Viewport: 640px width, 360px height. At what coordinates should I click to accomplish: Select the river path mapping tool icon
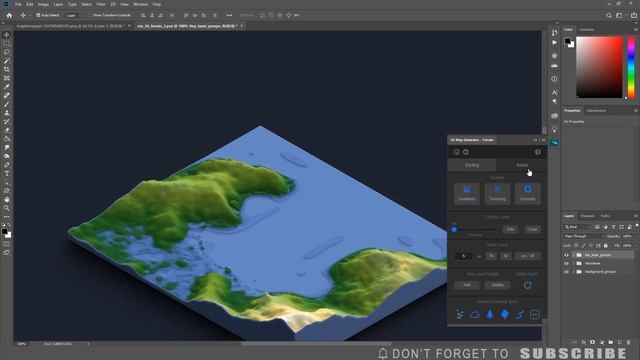pos(520,314)
